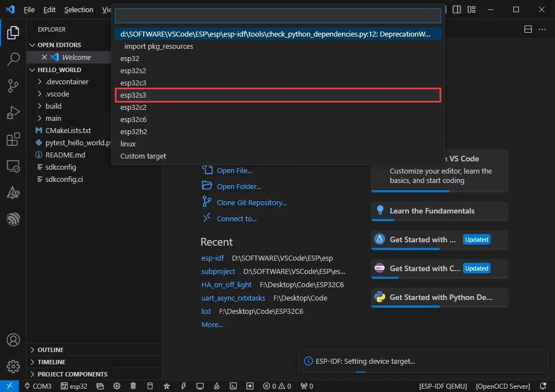Image resolution: width=555 pixels, height=392 pixels.
Task: Open Source Control in activity bar
Action: [13, 85]
